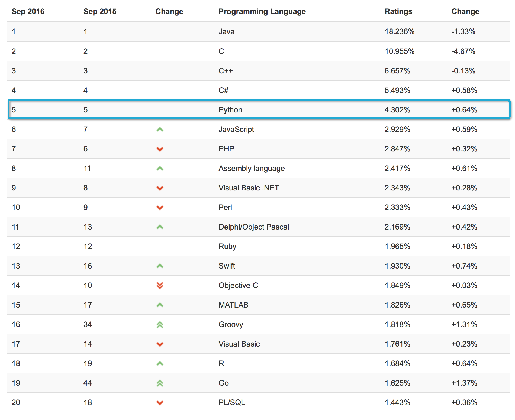The height and width of the screenshot is (420, 515).
Task: Click Sep 2015 rank 11 for Assembly language
Action: tap(87, 168)
